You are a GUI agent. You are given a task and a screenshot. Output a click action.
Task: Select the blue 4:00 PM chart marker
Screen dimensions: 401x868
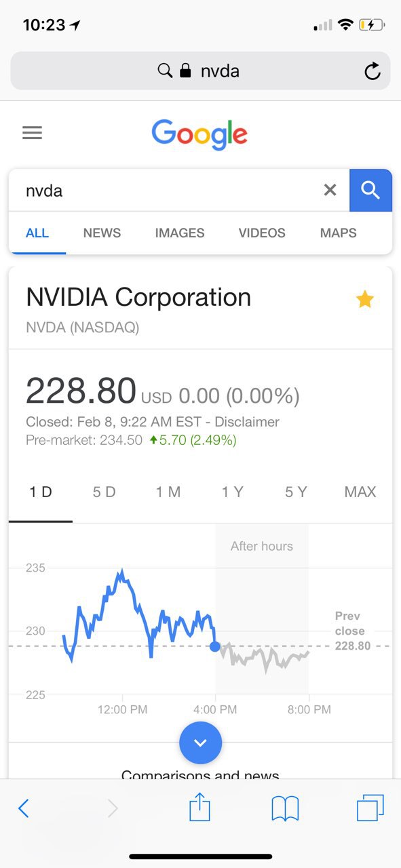point(215,646)
